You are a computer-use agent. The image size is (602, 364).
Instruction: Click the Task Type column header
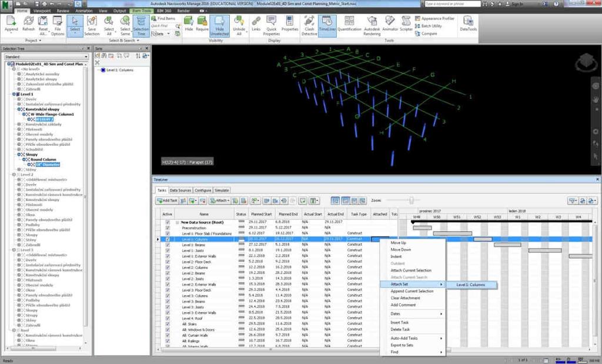point(359,214)
